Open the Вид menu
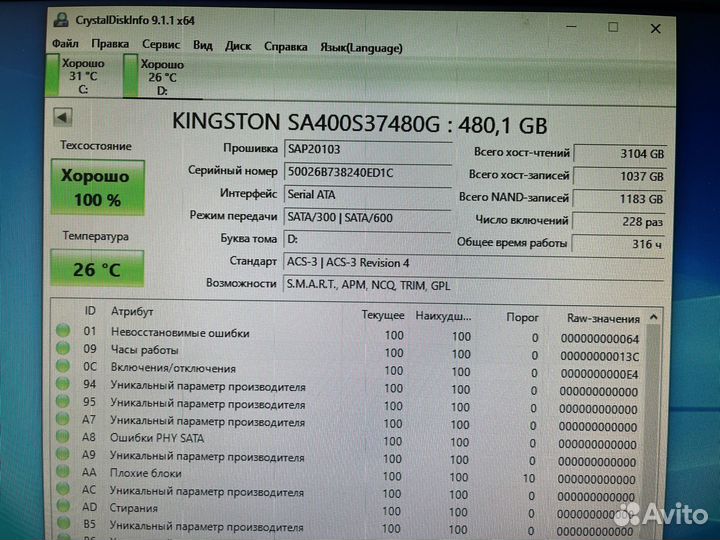 point(202,45)
